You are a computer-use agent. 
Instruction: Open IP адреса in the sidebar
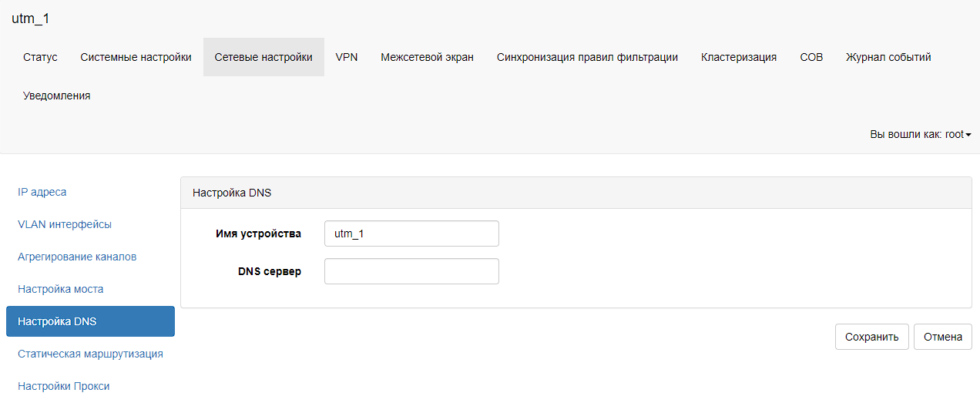pyautogui.click(x=42, y=192)
